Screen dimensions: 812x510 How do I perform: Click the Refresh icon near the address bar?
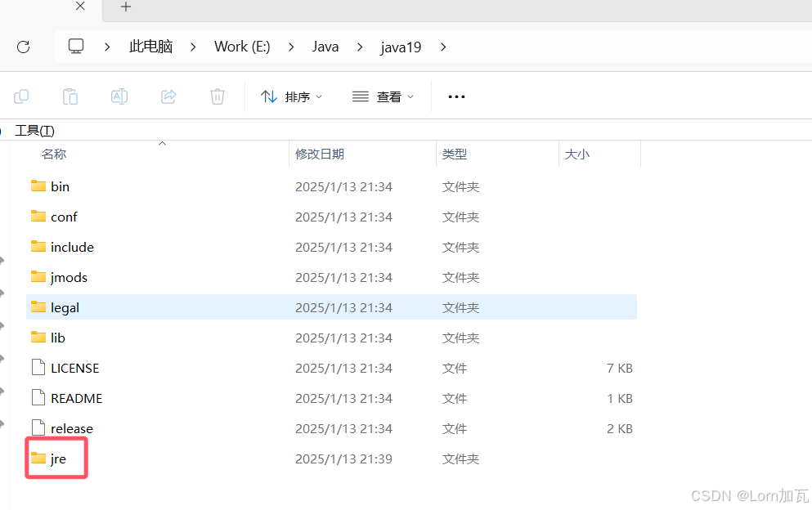pos(24,47)
